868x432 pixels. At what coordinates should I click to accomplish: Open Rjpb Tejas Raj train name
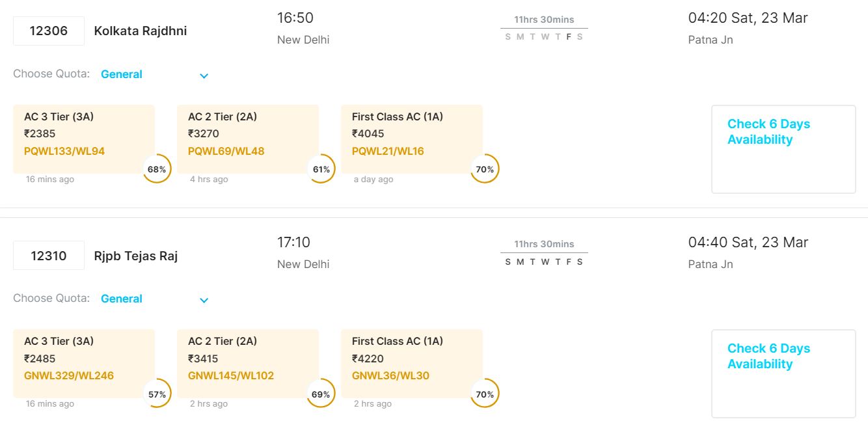(136, 256)
